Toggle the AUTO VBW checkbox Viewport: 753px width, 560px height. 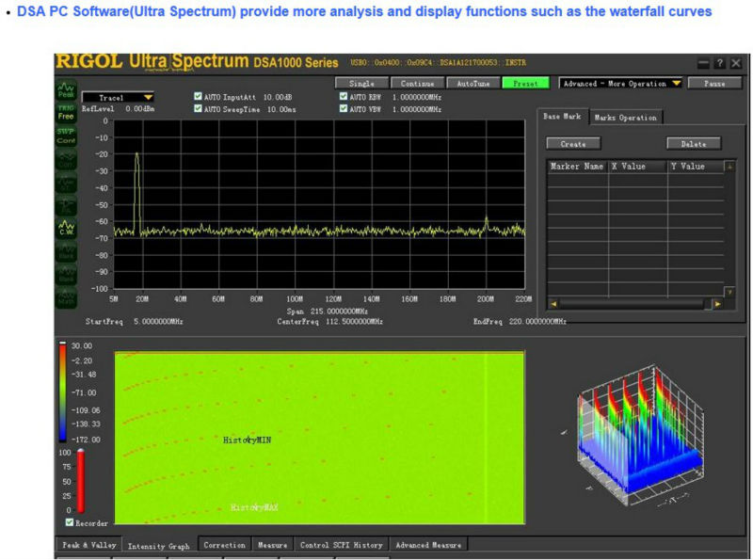(344, 108)
